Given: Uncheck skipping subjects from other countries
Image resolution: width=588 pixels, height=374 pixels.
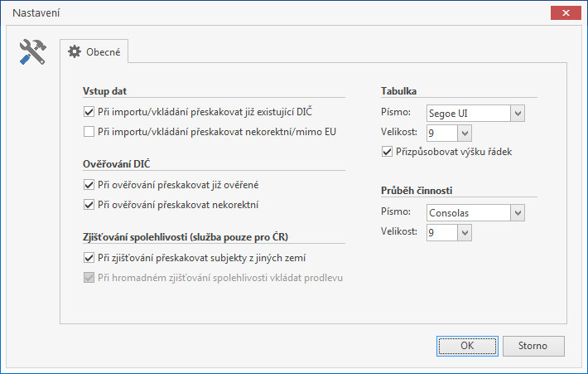Looking at the screenshot, I should point(89,258).
